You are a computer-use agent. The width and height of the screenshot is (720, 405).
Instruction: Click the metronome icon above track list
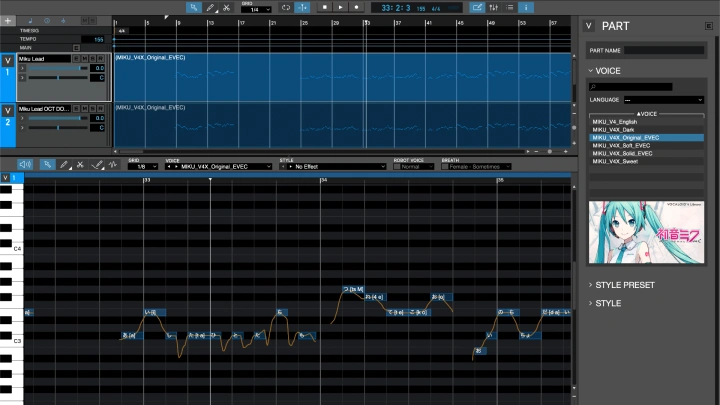[x=63, y=21]
